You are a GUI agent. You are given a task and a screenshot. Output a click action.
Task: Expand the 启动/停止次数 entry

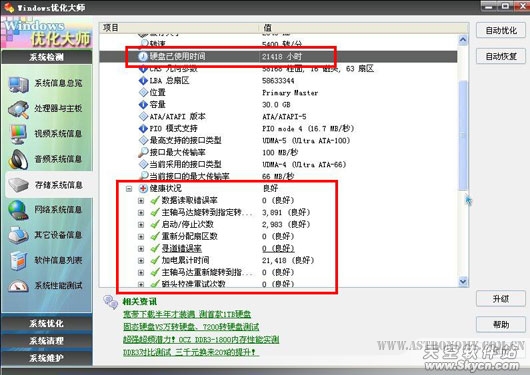coord(141,225)
